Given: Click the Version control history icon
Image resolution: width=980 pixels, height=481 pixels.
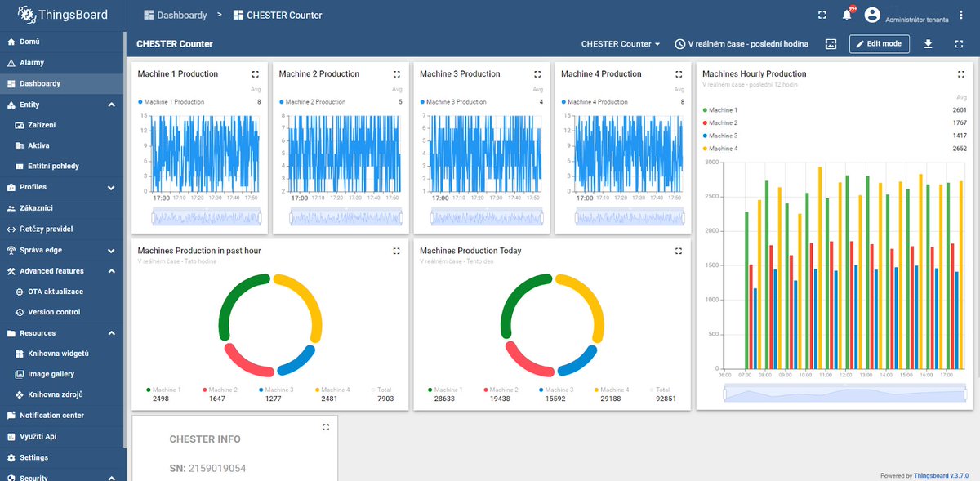Looking at the screenshot, I should (20, 312).
